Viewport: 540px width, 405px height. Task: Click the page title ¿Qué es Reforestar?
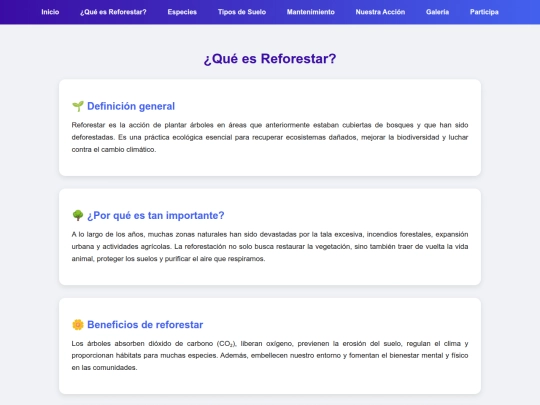point(270,59)
